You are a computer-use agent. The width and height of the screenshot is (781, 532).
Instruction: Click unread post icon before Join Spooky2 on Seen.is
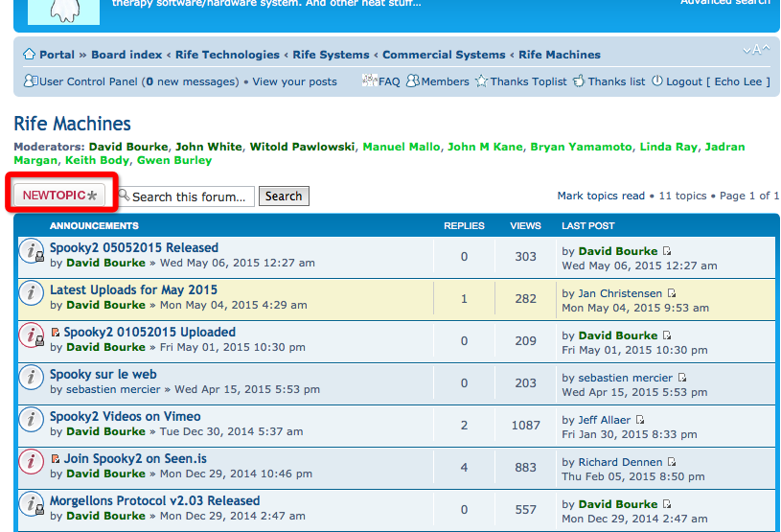tap(56, 459)
